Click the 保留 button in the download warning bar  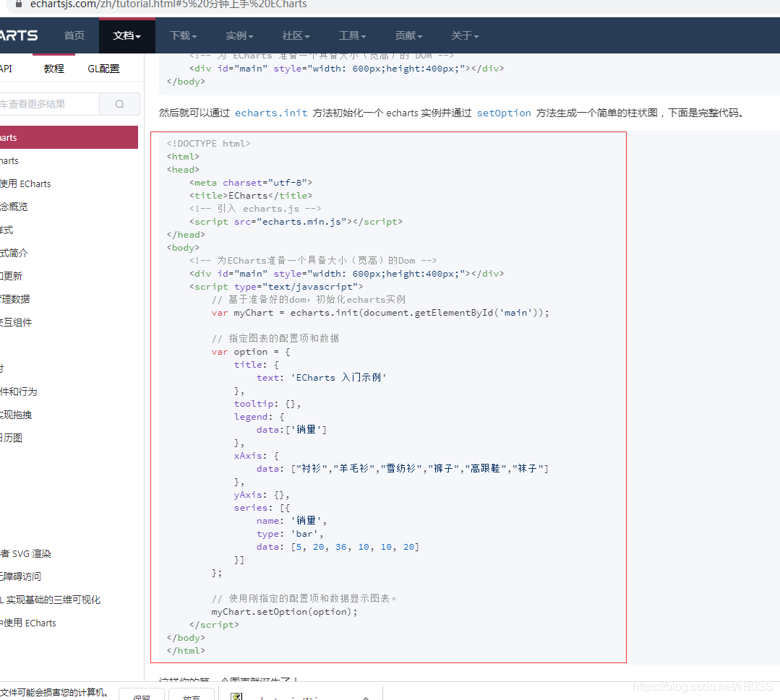click(x=142, y=696)
